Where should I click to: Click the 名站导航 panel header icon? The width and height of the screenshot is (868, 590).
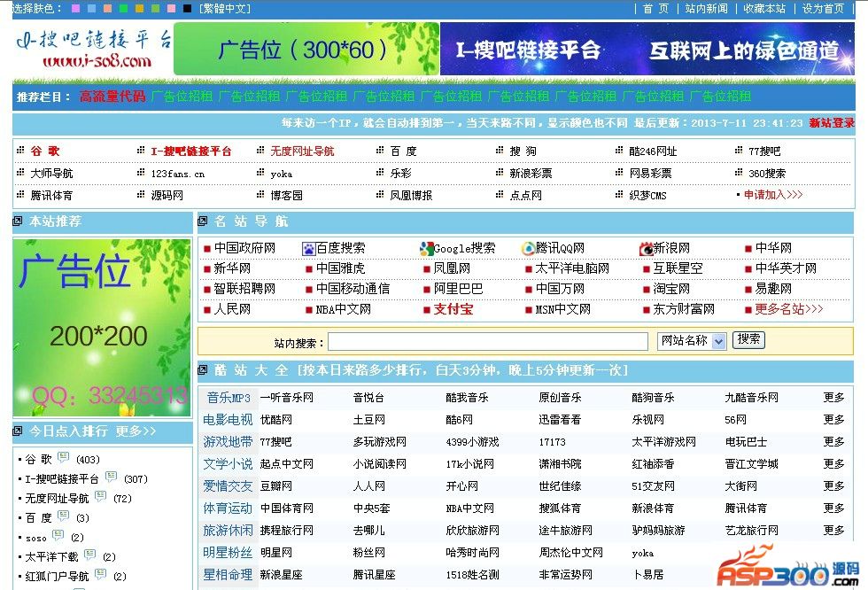point(203,221)
